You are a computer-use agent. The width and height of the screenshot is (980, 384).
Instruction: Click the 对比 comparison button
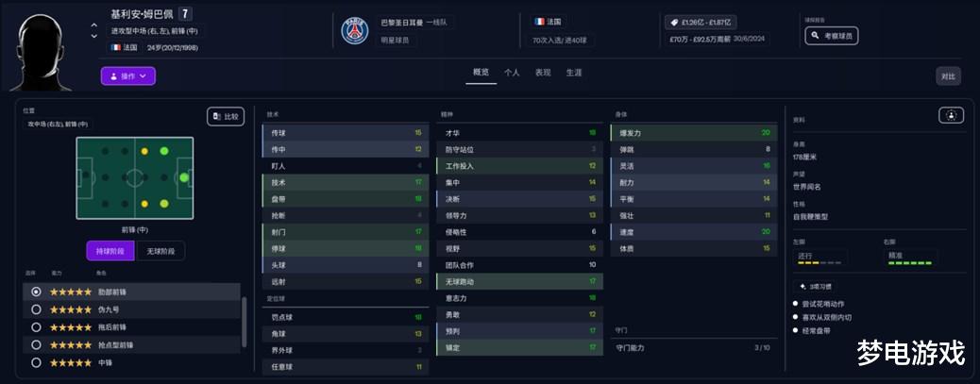[x=948, y=76]
